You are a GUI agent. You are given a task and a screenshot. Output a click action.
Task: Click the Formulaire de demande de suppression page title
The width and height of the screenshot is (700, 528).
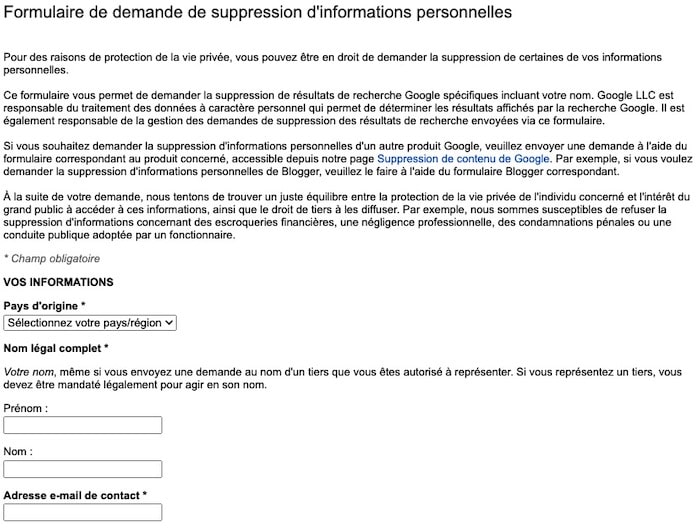click(x=258, y=13)
